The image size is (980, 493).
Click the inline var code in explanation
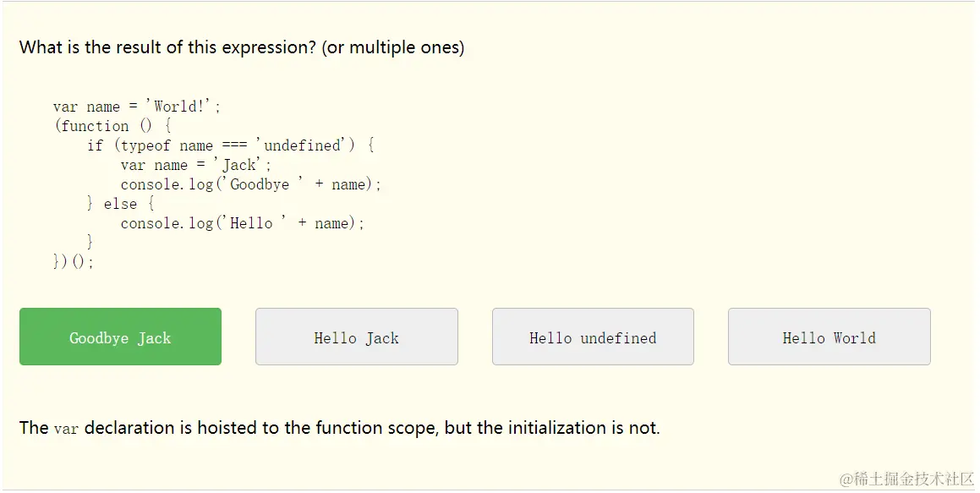pos(66,429)
